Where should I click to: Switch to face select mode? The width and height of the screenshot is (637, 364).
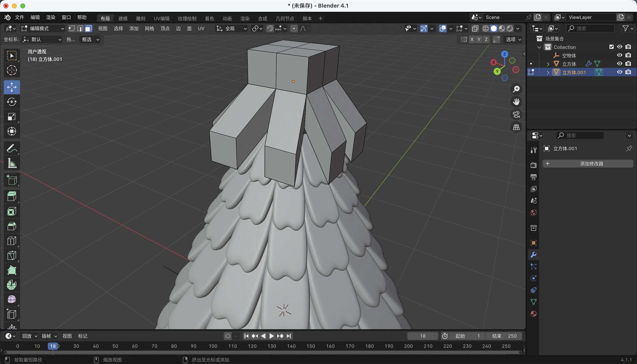88,28
